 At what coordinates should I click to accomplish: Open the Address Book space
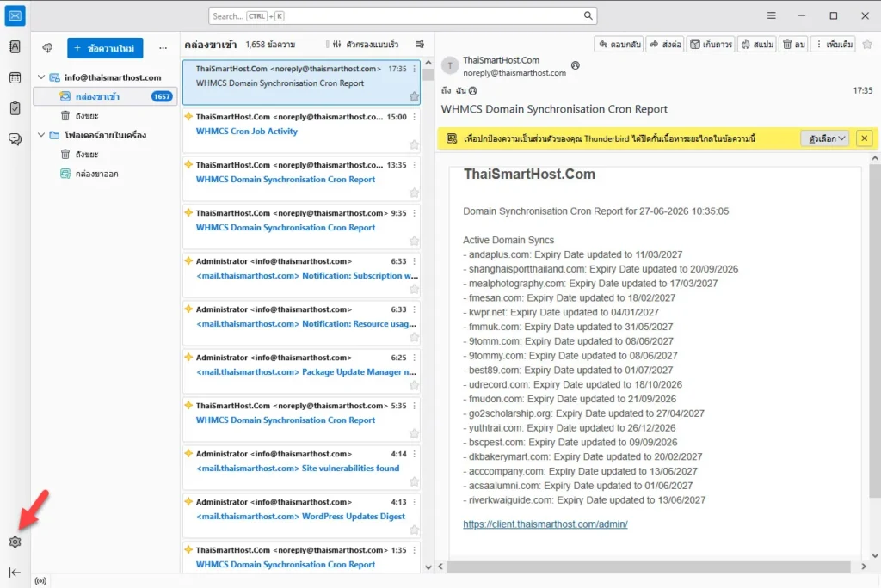[x=15, y=46]
